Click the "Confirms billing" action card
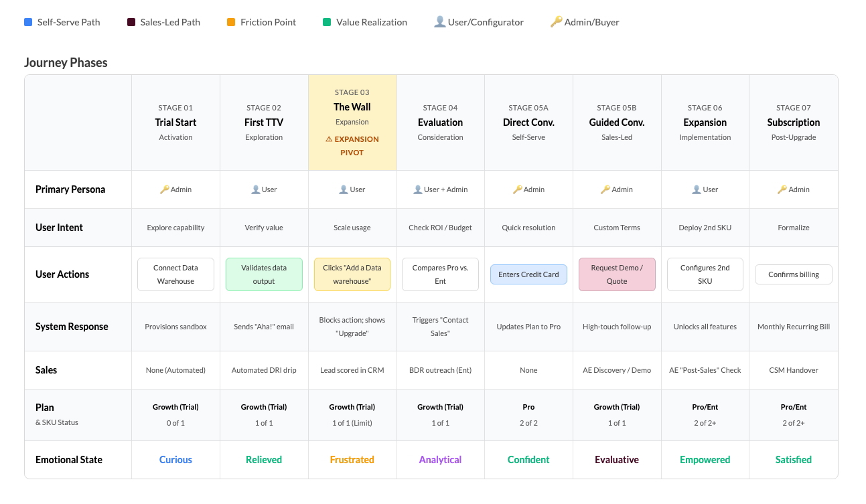Screen dimensions: 866x504 [794, 274]
